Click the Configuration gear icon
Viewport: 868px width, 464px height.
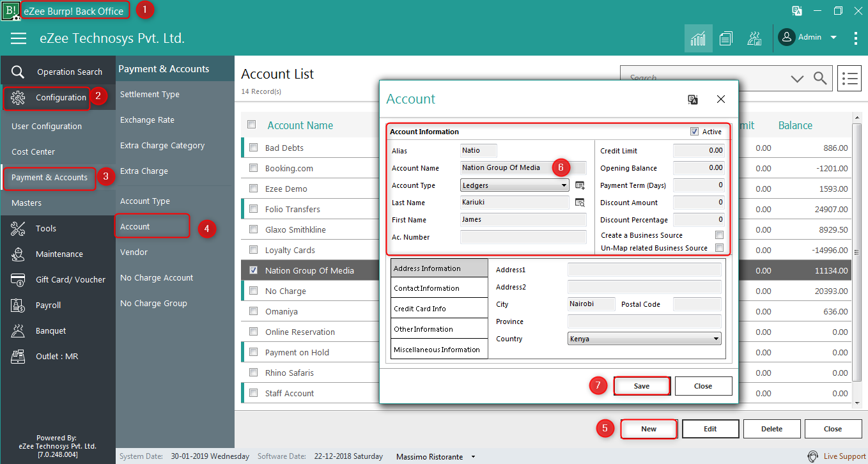pos(18,98)
